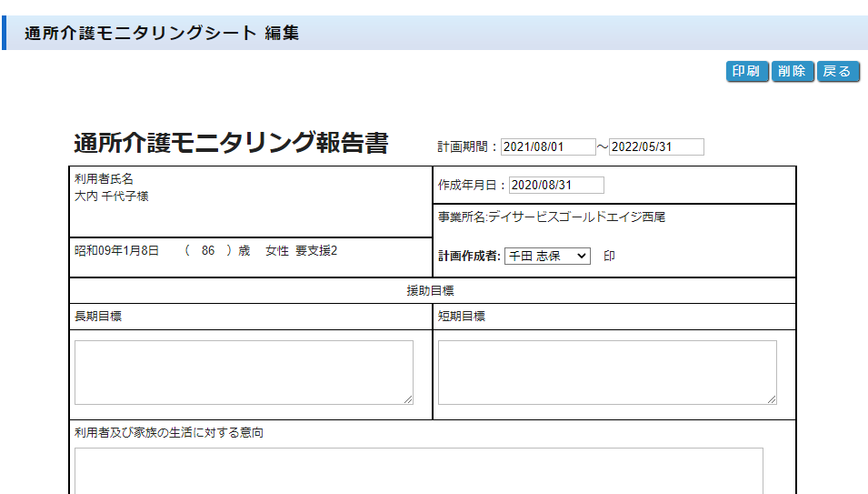This screenshot has width=868, height=494.
Task: Grab the 短期目標 textarea resize handle
Action: (x=772, y=399)
